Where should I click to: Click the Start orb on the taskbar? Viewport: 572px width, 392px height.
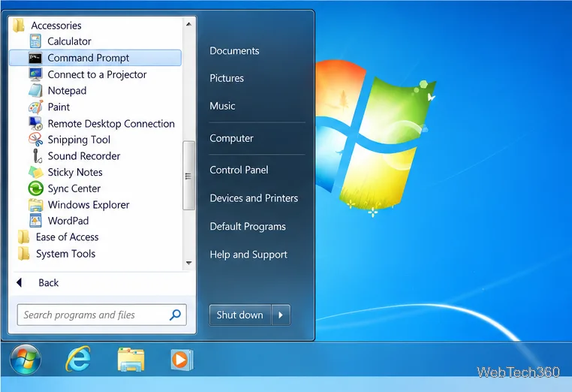pyautogui.click(x=26, y=360)
